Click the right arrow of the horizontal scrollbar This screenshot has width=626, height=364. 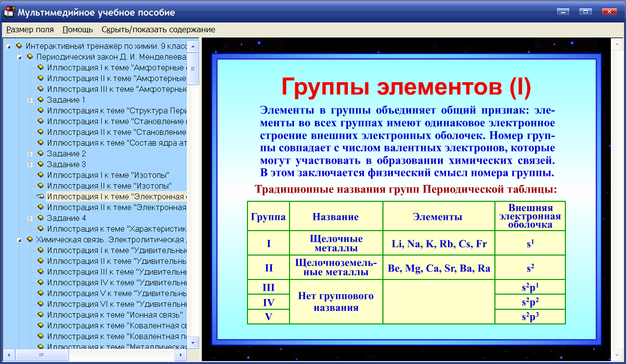point(181,355)
